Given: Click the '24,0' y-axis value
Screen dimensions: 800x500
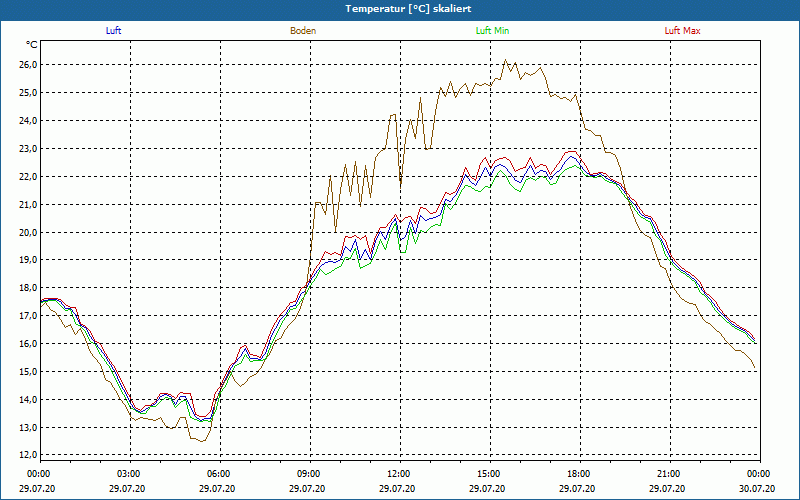Looking at the screenshot, I should pyautogui.click(x=28, y=121).
